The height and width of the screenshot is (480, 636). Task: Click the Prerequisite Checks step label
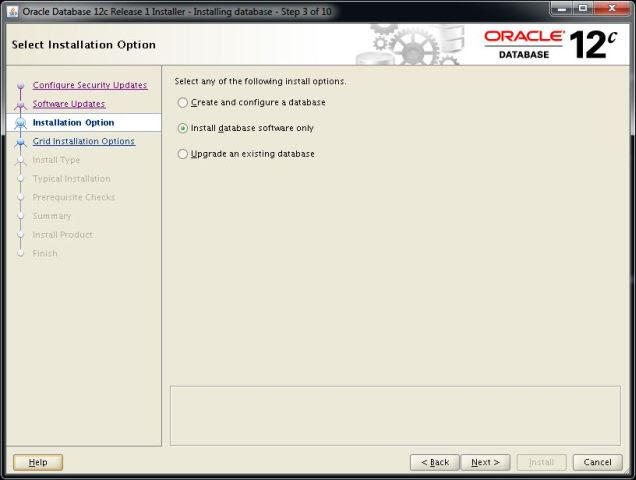[73, 197]
